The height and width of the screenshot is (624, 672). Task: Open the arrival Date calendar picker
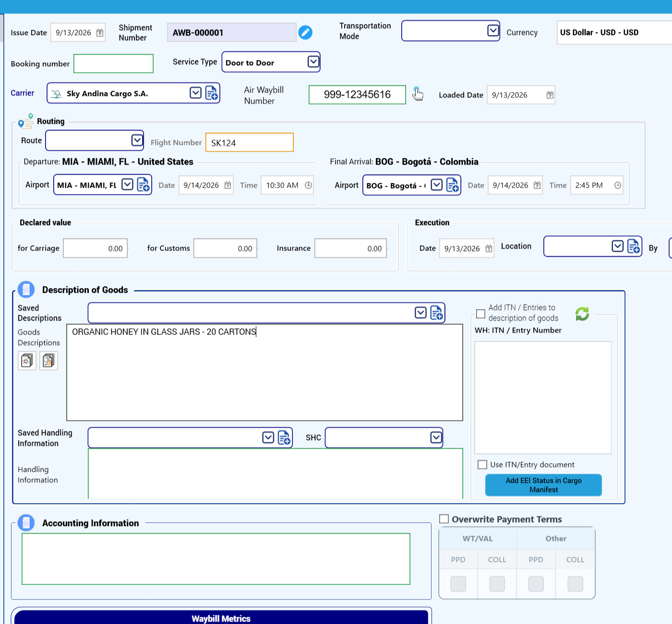coord(537,185)
